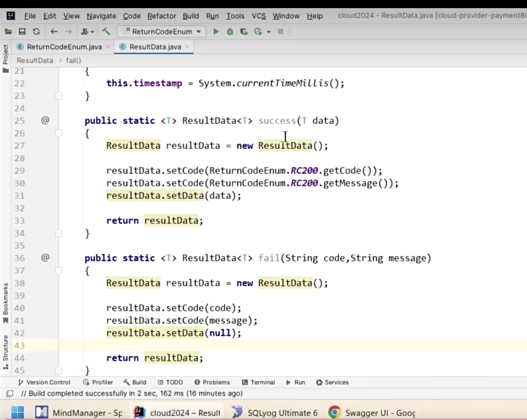
Task: Click the Save All toolbar icon
Action: [x=22, y=32]
